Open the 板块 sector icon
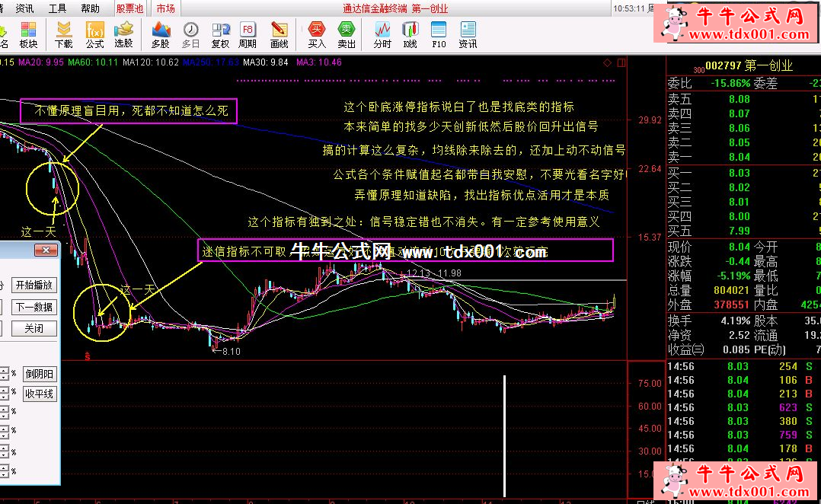821x504 pixels. 28,35
